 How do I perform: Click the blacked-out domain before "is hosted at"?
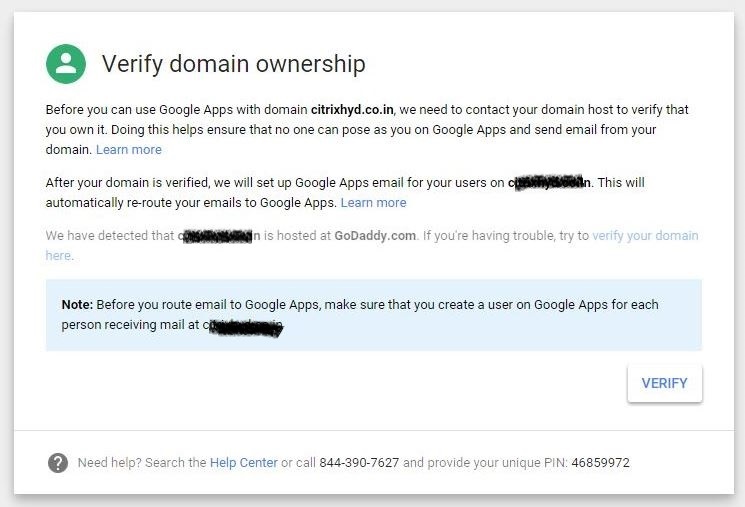coord(220,236)
